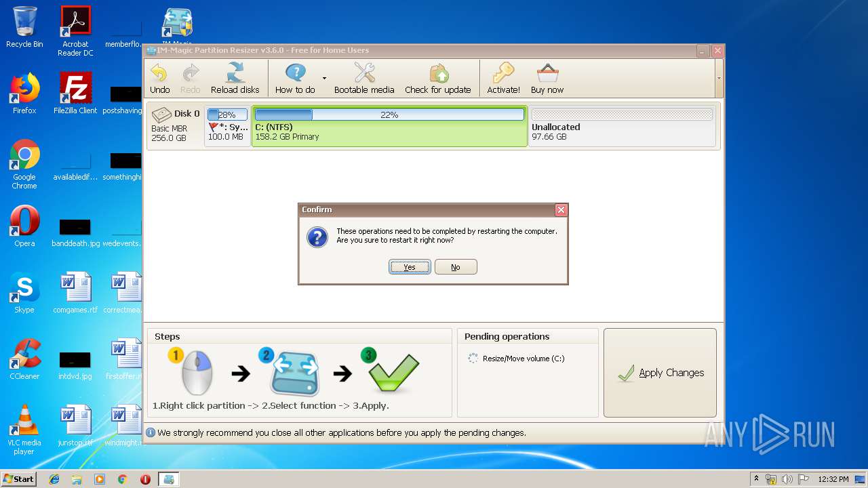Click the Apply Changes button
Screen dimensions: 868x488
[x=660, y=373]
